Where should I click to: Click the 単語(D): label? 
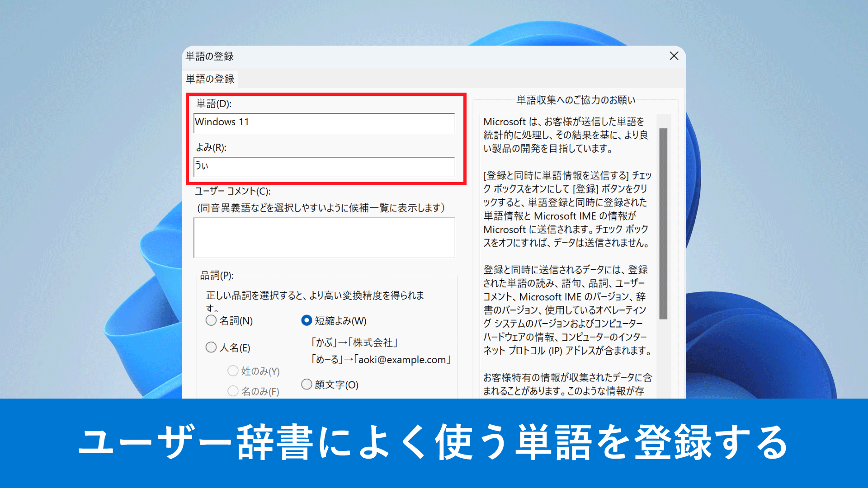click(x=214, y=103)
